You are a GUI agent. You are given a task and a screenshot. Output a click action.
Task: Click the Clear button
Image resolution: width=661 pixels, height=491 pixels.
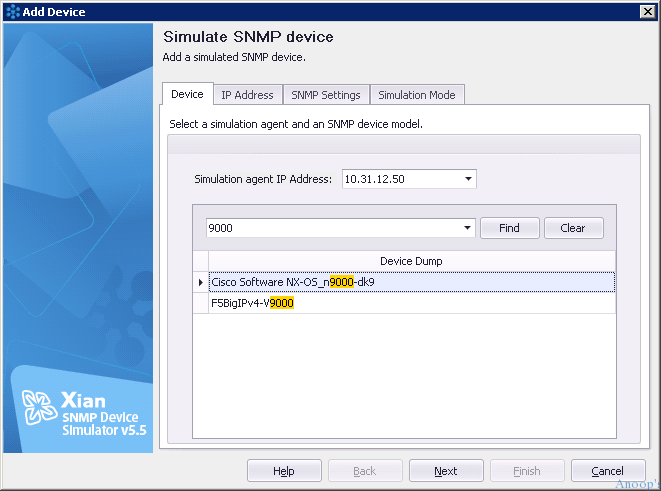coord(573,228)
